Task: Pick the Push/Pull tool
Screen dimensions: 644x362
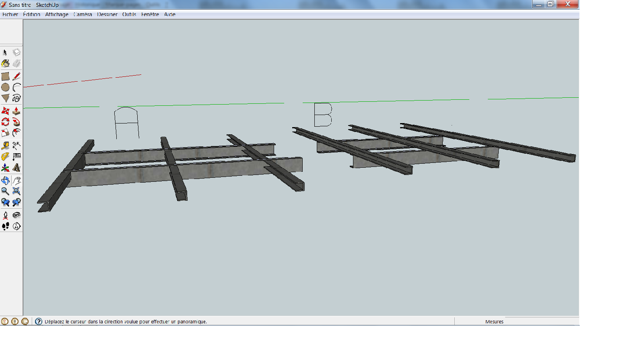Action: 17,111
